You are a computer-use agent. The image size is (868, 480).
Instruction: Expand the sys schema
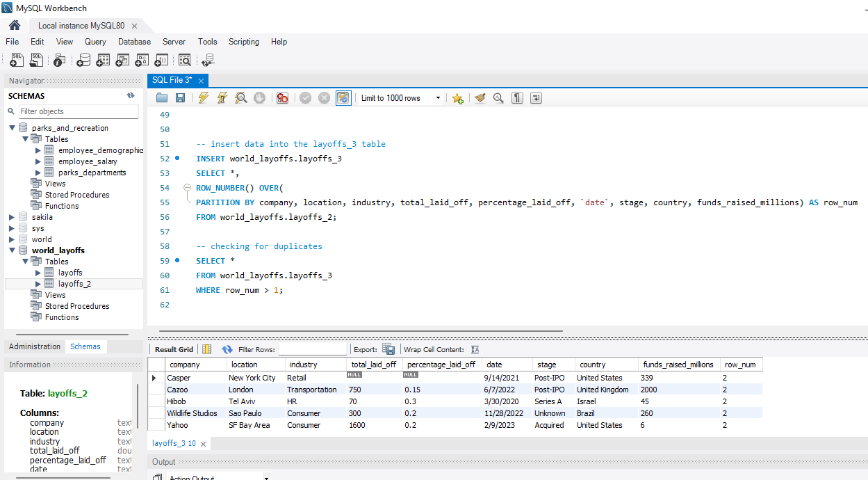[x=12, y=228]
